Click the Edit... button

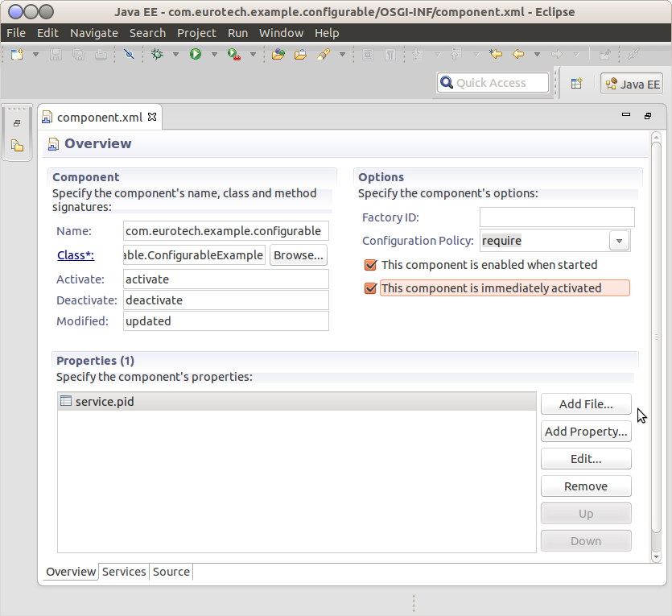pyautogui.click(x=586, y=459)
